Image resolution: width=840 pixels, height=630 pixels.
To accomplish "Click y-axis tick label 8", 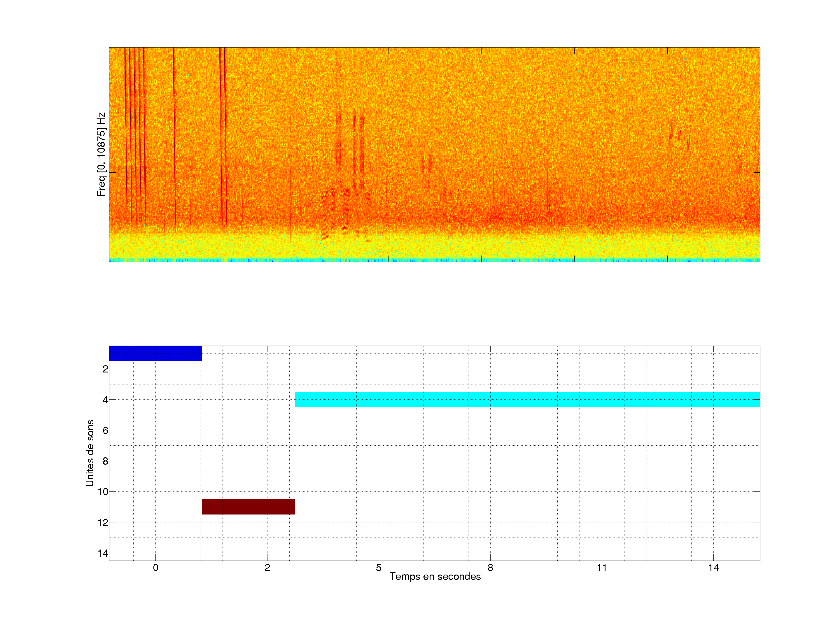I will tap(105, 461).
